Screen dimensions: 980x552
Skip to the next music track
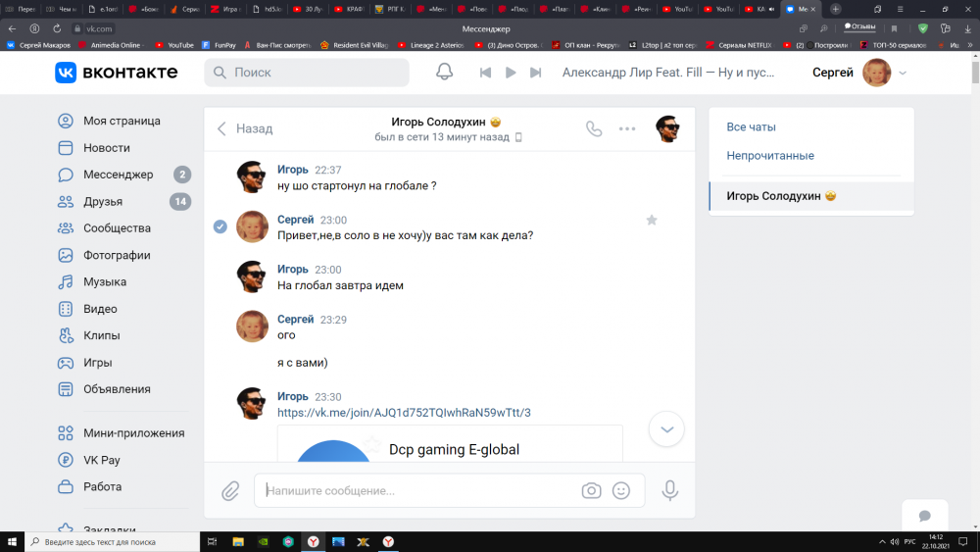pyautogui.click(x=535, y=73)
